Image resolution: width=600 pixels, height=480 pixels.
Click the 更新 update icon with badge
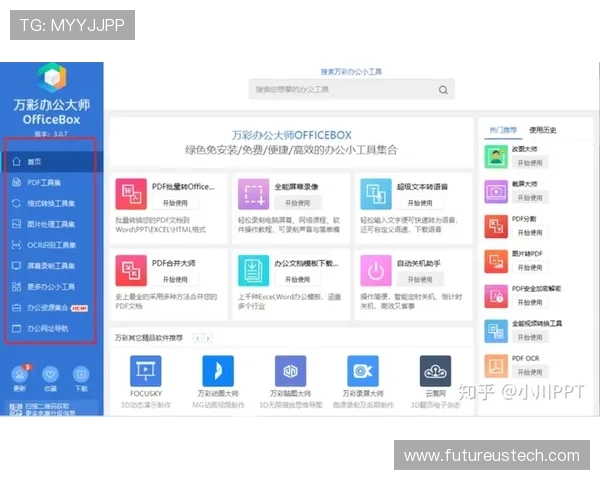point(20,374)
